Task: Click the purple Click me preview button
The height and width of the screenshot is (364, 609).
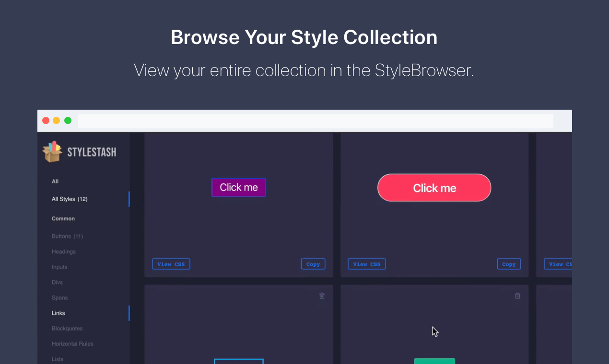Action: (x=239, y=187)
